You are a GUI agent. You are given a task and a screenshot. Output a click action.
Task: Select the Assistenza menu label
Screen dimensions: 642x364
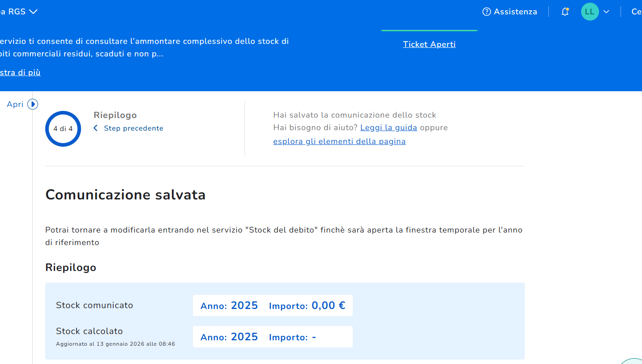click(515, 12)
